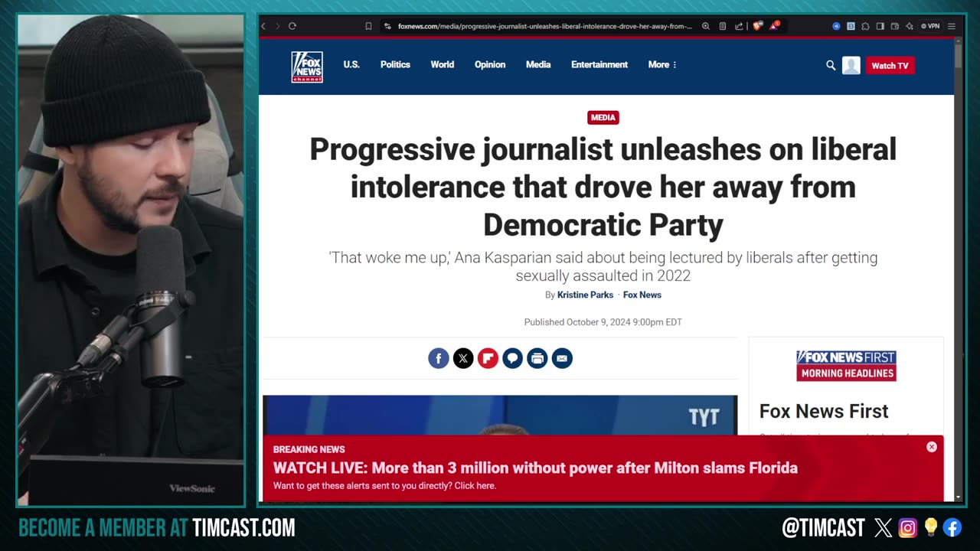Click the page vertical scrollbar thumb
This screenshot has height=551, width=980.
958,56
